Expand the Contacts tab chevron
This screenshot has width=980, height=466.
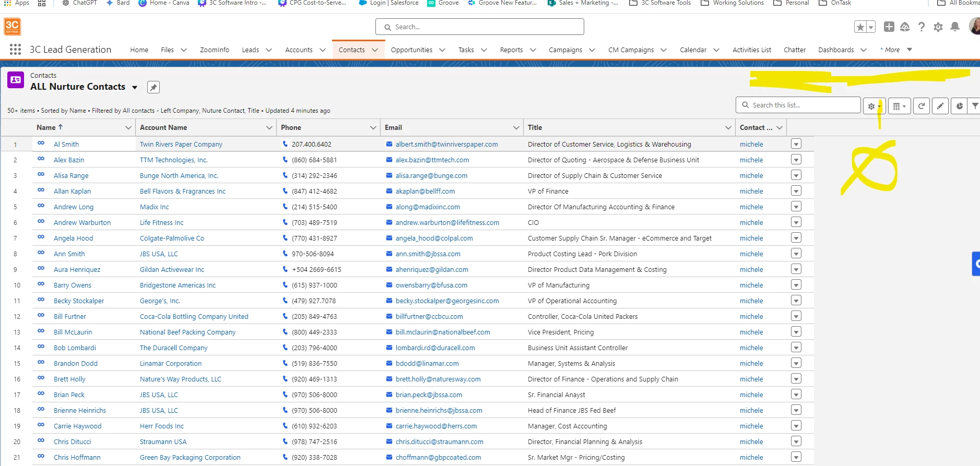(375, 50)
